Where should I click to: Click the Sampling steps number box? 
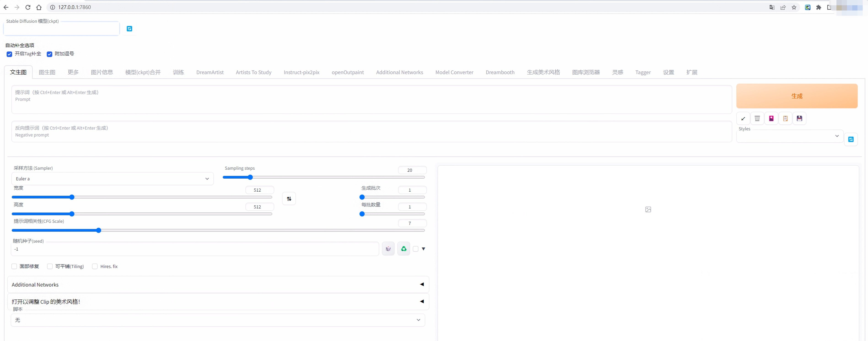click(412, 170)
